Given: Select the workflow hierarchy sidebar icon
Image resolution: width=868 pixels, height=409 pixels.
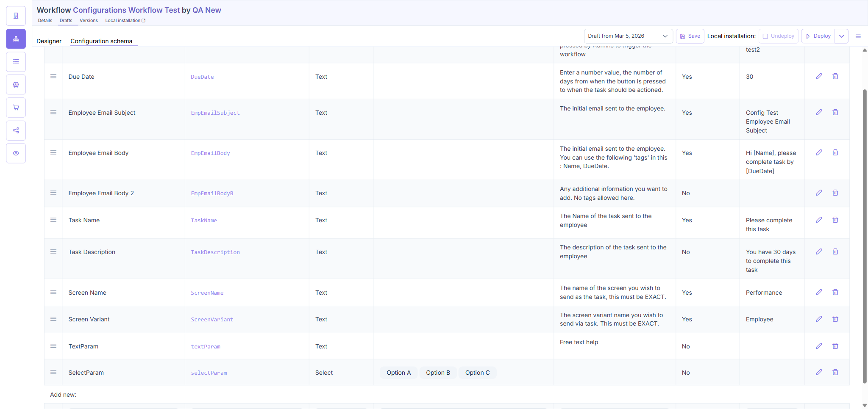Looking at the screenshot, I should point(16,39).
